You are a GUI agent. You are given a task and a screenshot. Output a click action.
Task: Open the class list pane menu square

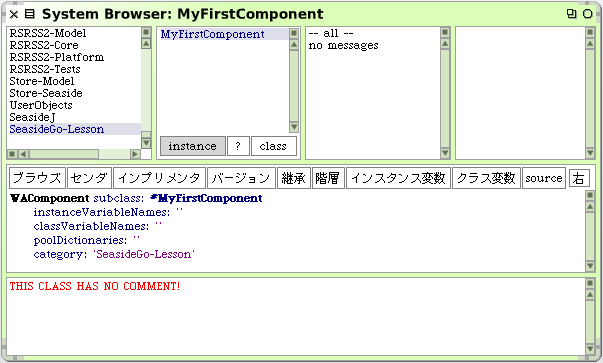[x=294, y=33]
